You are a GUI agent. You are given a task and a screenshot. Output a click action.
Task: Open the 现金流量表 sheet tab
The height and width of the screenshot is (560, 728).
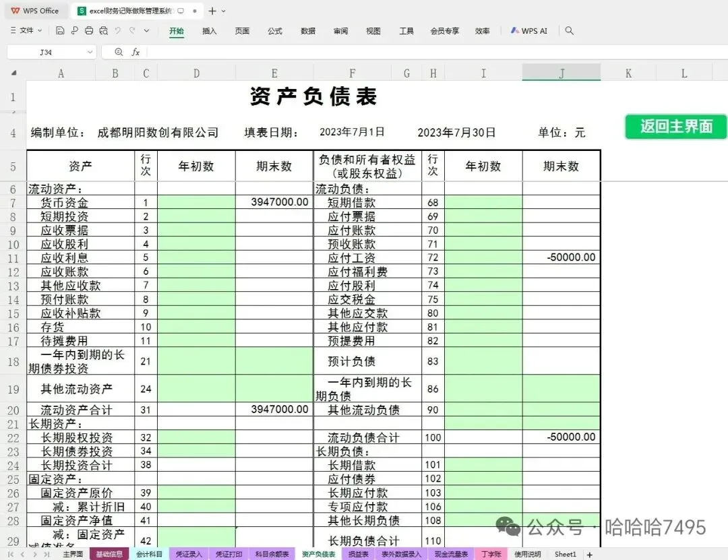click(x=451, y=555)
